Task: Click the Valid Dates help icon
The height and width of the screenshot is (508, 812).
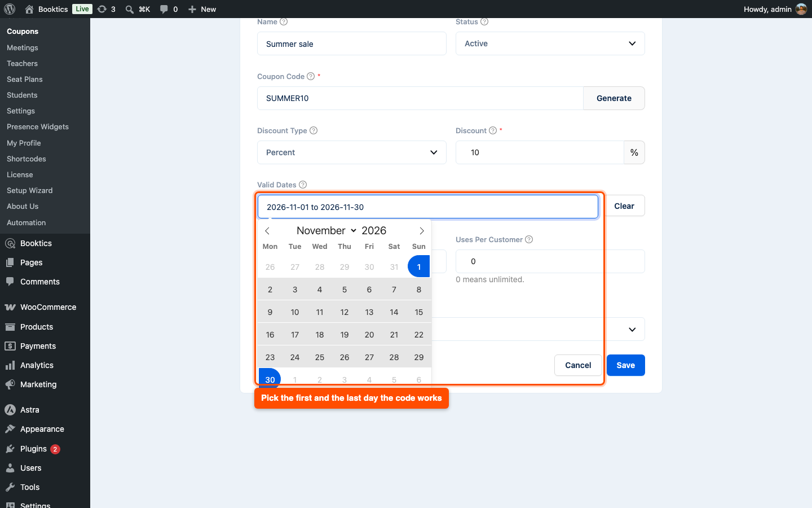Action: (303, 185)
